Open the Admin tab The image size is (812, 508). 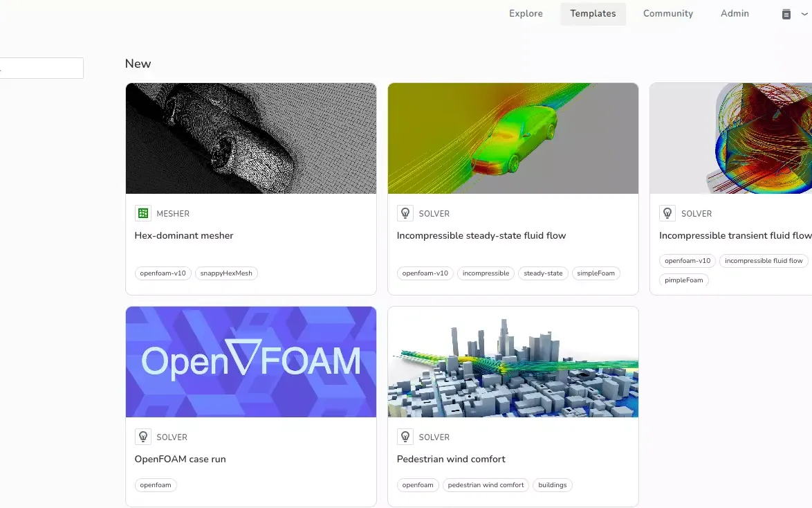735,14
